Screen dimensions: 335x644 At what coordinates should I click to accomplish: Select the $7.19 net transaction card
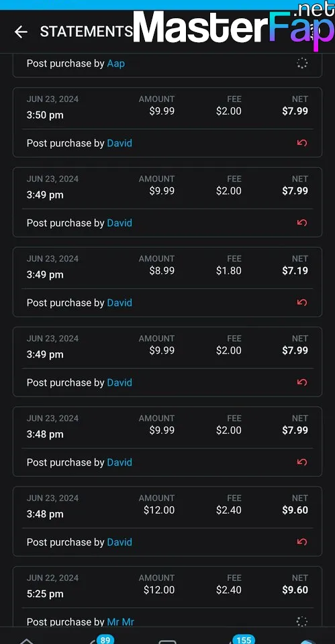tap(167, 282)
